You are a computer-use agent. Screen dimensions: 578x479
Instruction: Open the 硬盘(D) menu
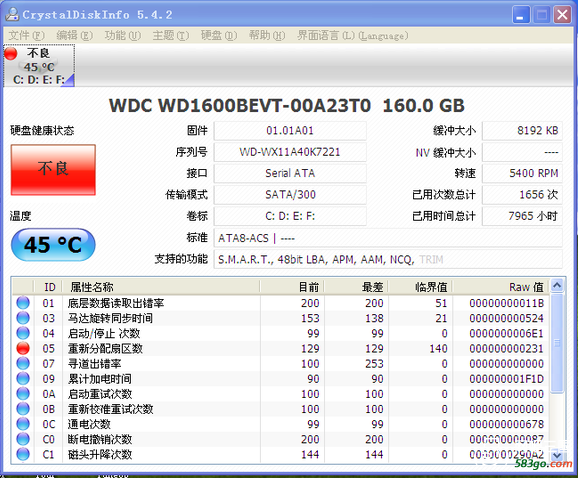[219, 35]
